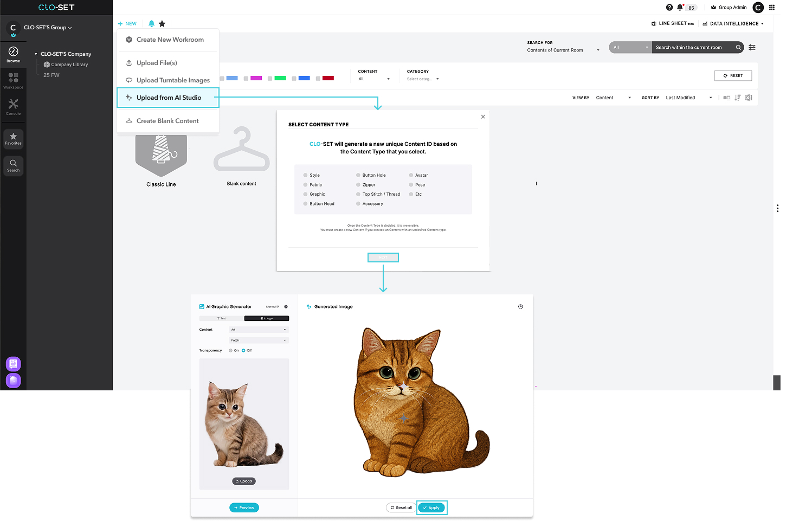The width and height of the screenshot is (812, 521).
Task: Pick the green color swatch filter
Action: tap(280, 78)
